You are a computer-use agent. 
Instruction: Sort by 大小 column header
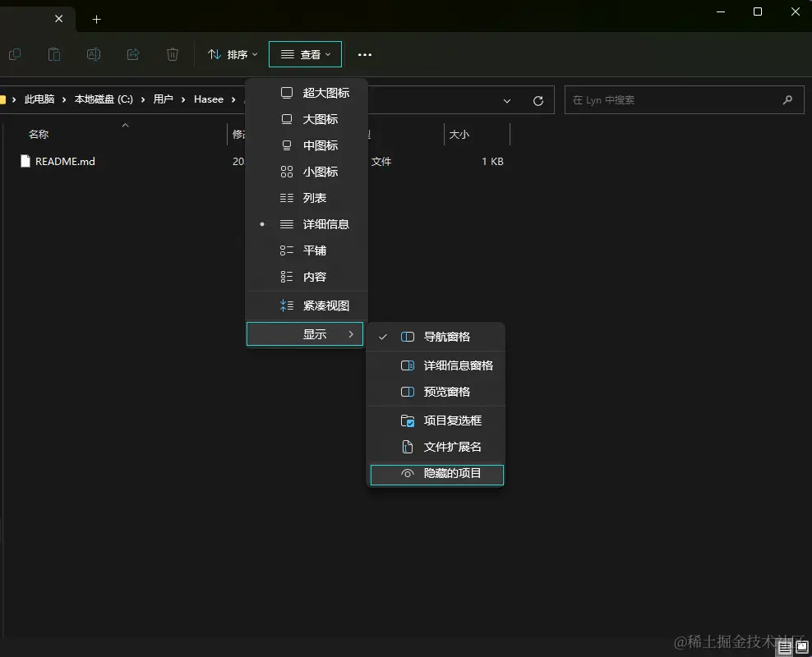(459, 135)
